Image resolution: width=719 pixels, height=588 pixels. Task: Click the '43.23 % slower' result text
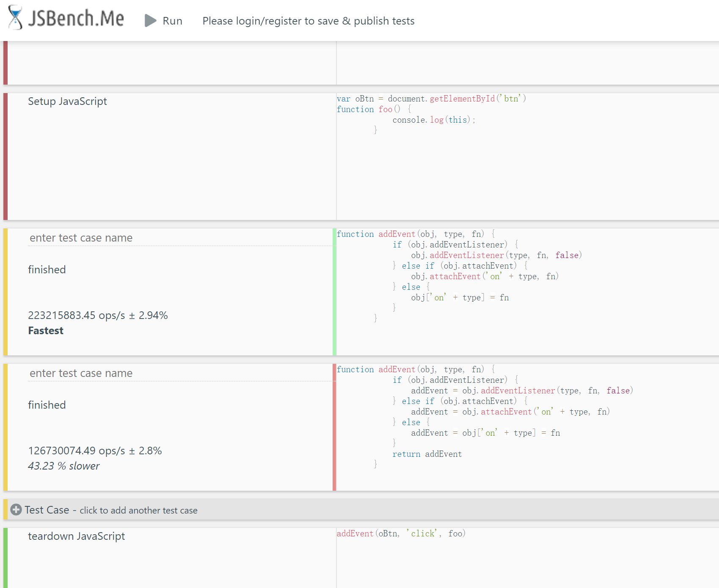(x=63, y=466)
